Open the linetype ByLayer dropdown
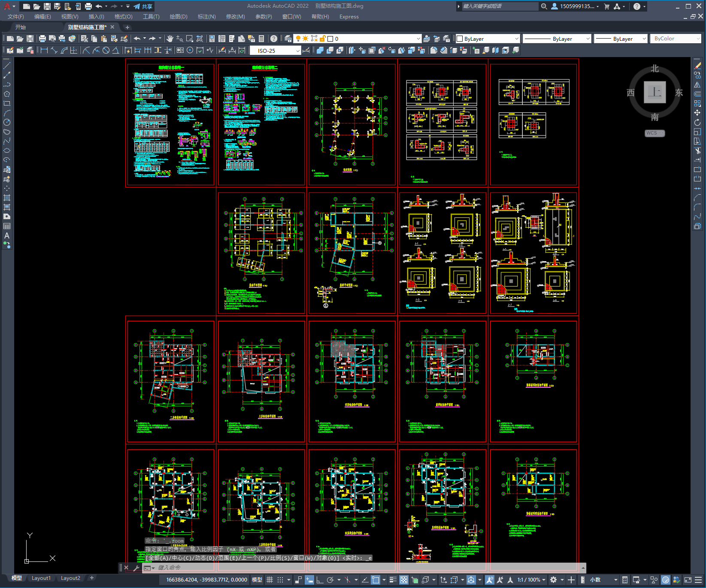The height and width of the screenshot is (588, 706). (588, 39)
